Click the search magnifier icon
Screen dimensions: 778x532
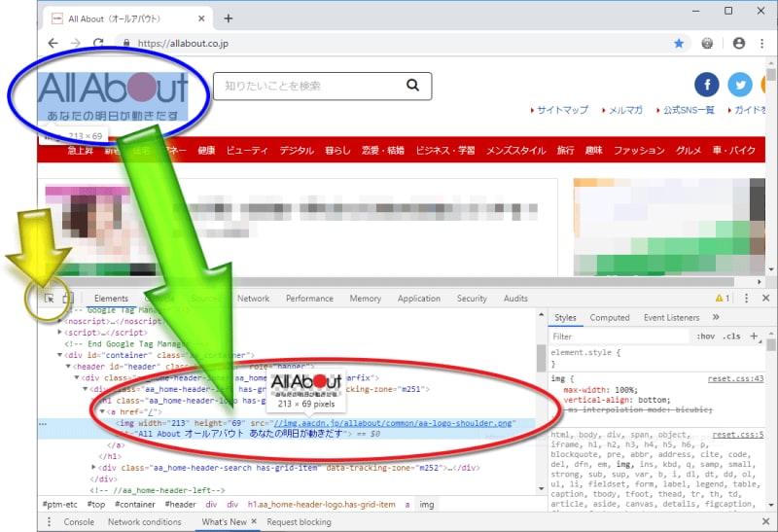[x=412, y=86]
